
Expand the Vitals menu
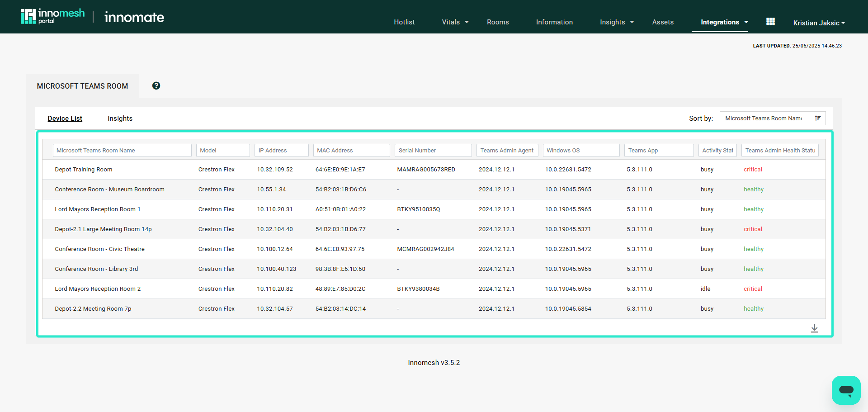click(455, 22)
